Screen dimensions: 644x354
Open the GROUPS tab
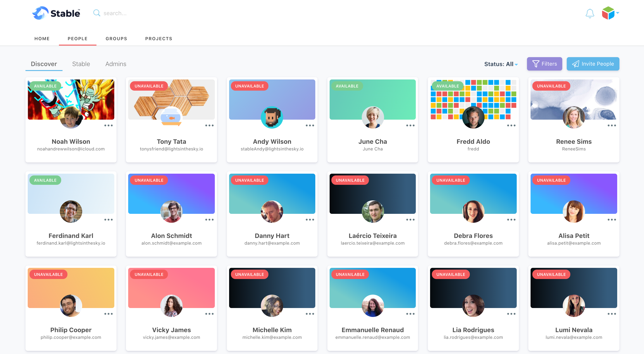click(x=116, y=38)
